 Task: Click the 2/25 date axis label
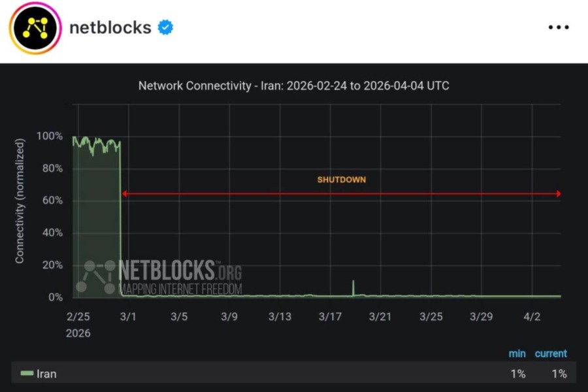coord(78,317)
